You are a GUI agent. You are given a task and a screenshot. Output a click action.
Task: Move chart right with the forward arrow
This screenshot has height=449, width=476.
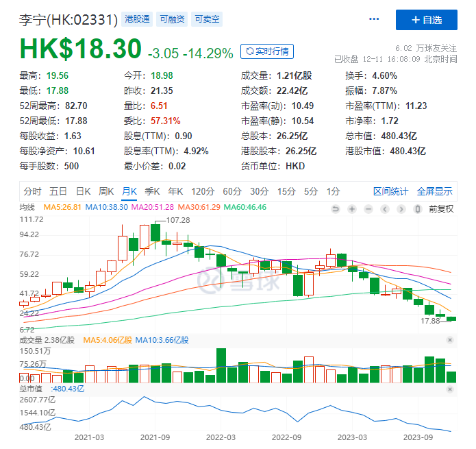pyautogui.click(x=401, y=209)
